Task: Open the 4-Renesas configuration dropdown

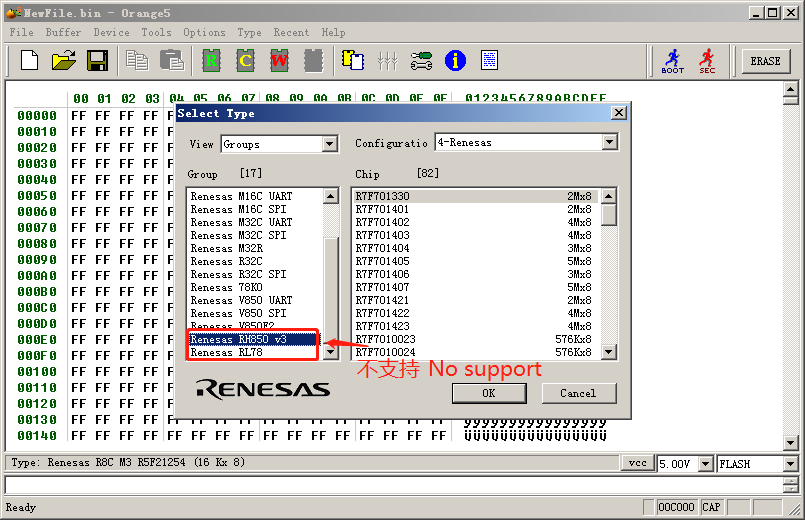Action: pos(609,143)
